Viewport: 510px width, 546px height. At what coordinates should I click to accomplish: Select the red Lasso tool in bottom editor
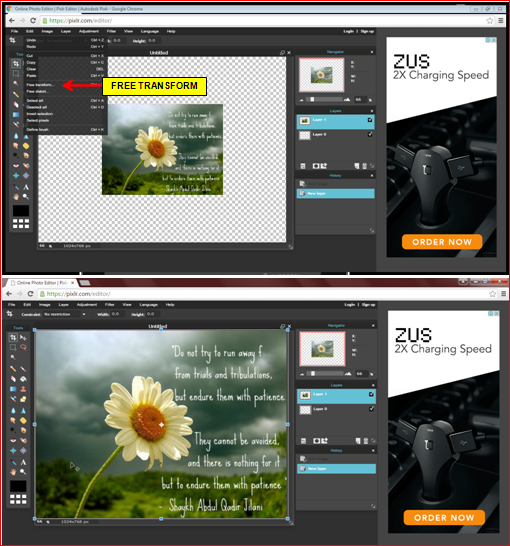(23, 347)
